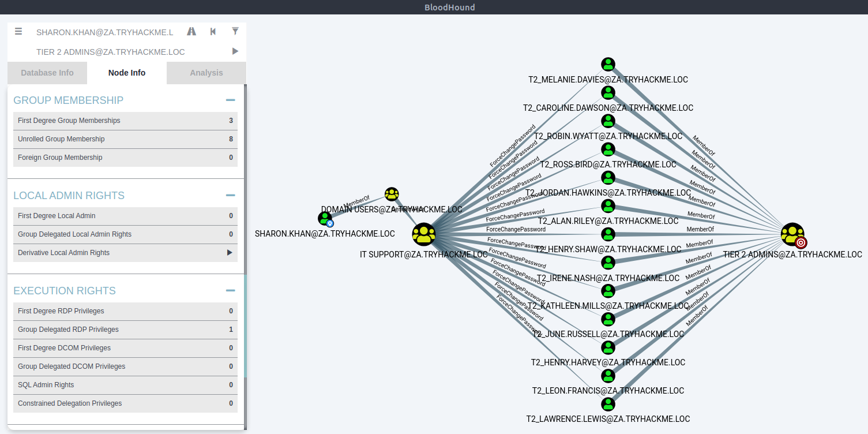Select the T2_LEON.FRANCIS user node icon
This screenshot has width=868, height=434.
tap(608, 376)
